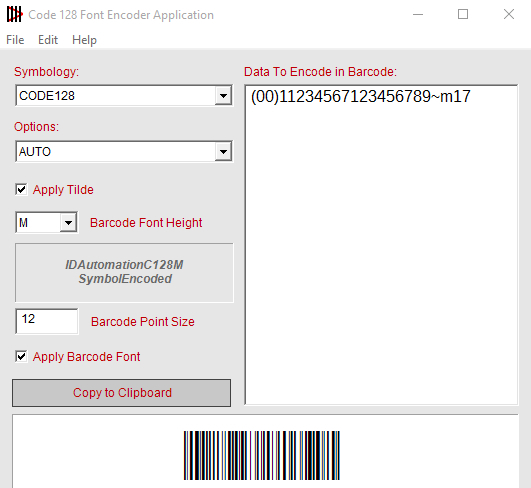Expand the Barcode Font Height dropdown arrow
Screen dimensions: 531x488
(68, 223)
